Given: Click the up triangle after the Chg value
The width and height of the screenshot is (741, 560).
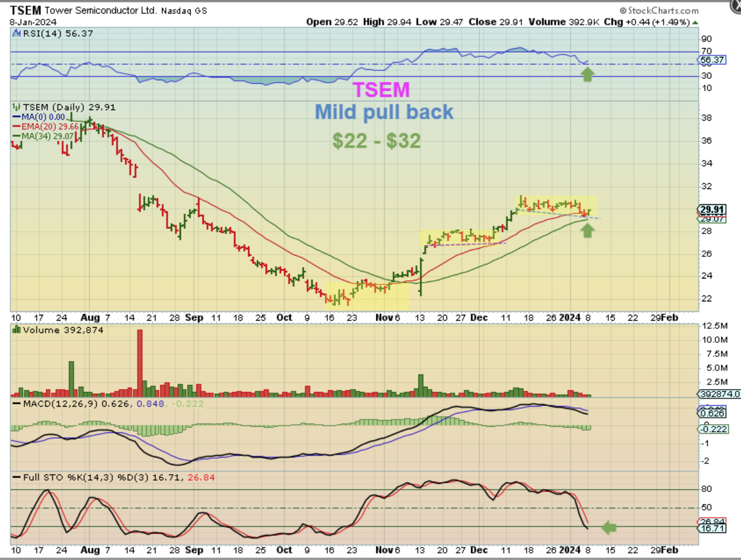Looking at the screenshot, I should coord(695,23).
